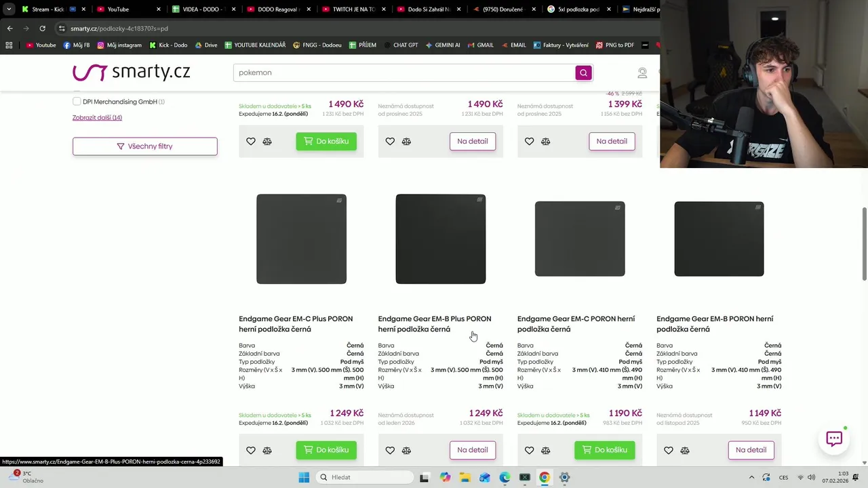Open the Chrome apps grid icon
Screen dimensions: 868x488
pos(9,45)
